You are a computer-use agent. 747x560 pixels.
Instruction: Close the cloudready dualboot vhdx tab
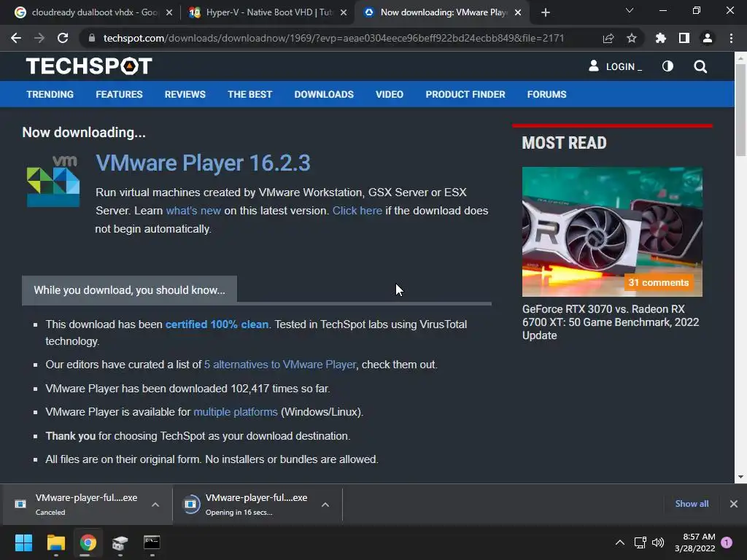click(169, 12)
